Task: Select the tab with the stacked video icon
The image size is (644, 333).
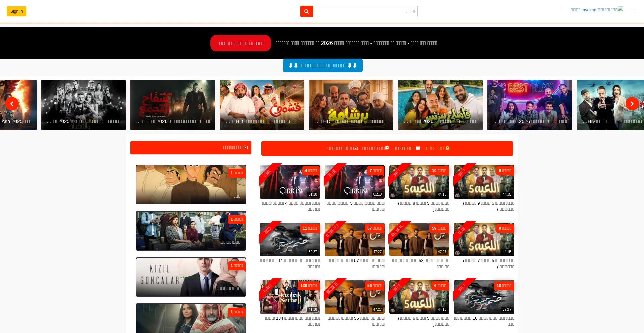Action: (376, 148)
